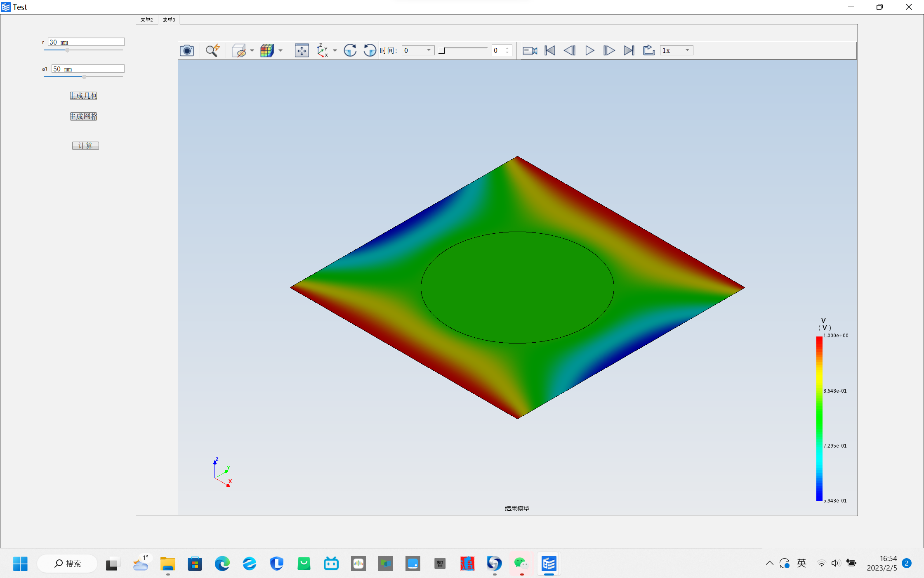
Task: Jump to the first animation frame
Action: (x=550, y=50)
